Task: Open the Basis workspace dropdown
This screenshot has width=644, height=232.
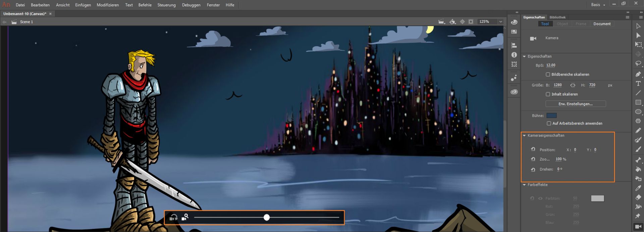Action: [x=598, y=5]
